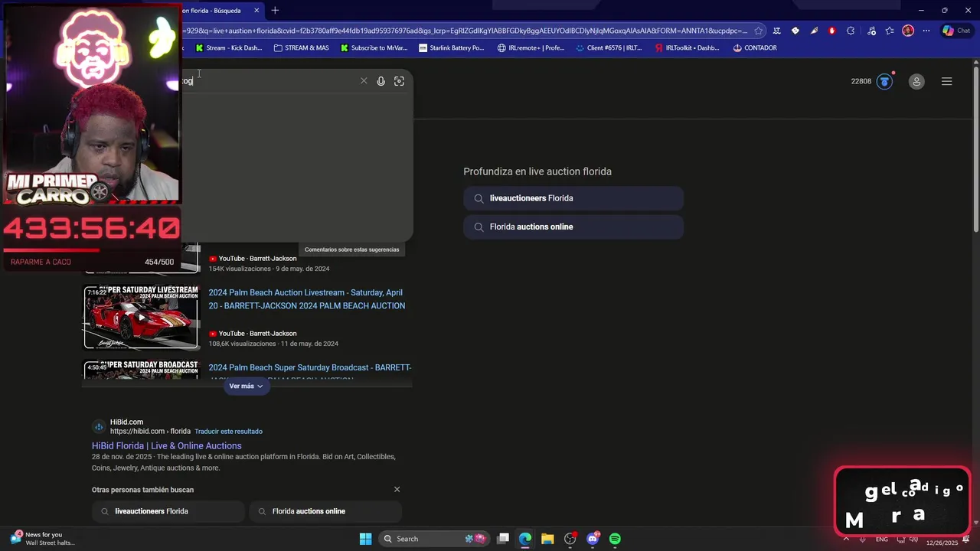980x551 pixels.
Task: Show hidden system tray icons
Action: click(x=846, y=539)
